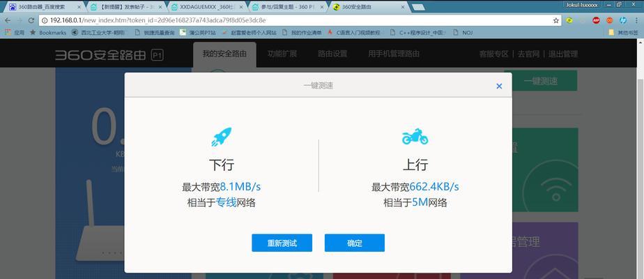Screen dimensions: 644x279
Task: Switch to the XXDAGUEMXX_360社区 browser tab
Action: click(x=206, y=7)
